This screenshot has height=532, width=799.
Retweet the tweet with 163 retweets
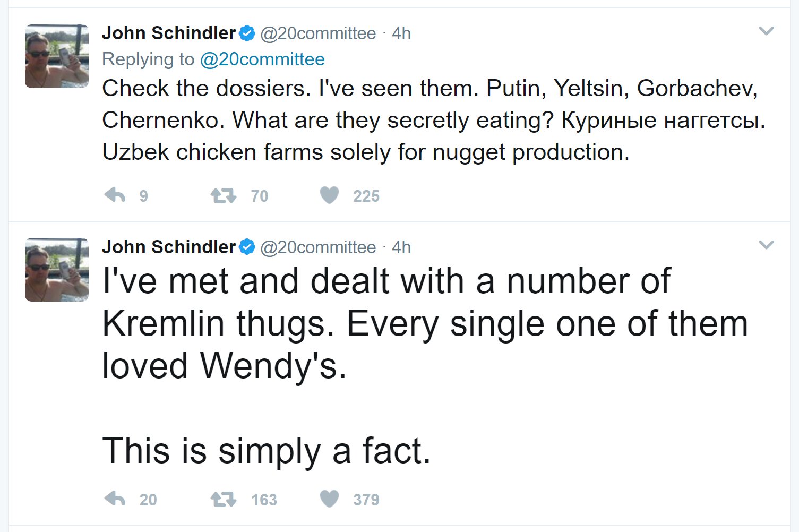[x=224, y=500]
